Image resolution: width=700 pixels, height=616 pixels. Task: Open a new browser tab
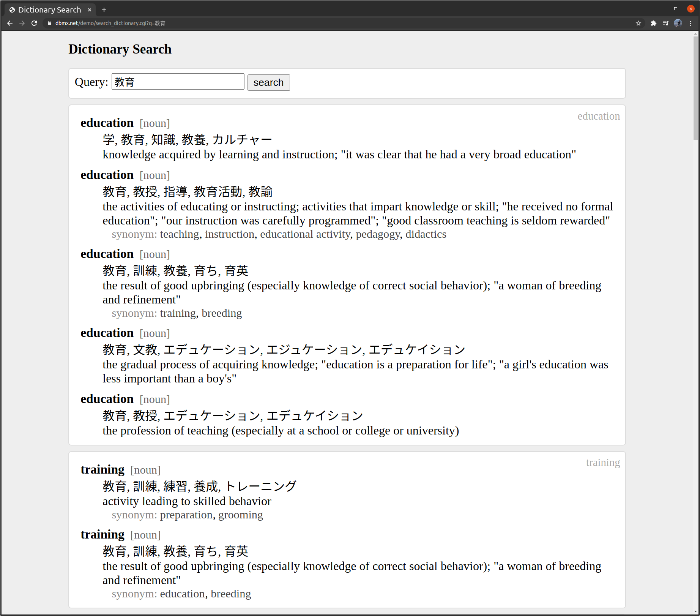click(104, 10)
